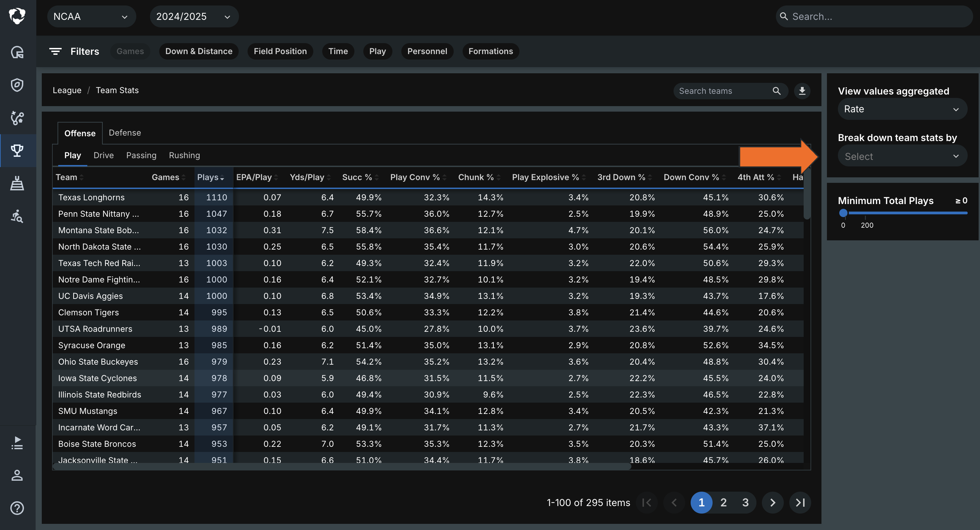Screen dimensions: 980x530
Task: Open the playlist icon in sidebar
Action: [x=17, y=443]
